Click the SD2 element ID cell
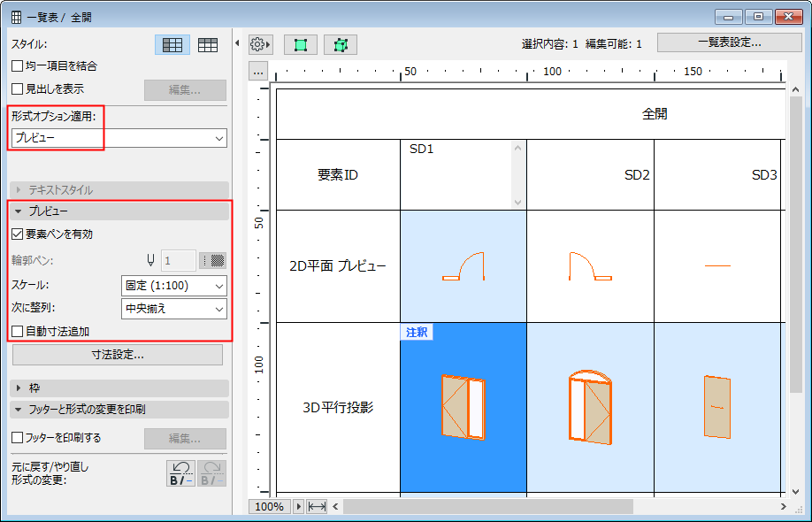Screen dimensions: 812x522 coord(590,174)
